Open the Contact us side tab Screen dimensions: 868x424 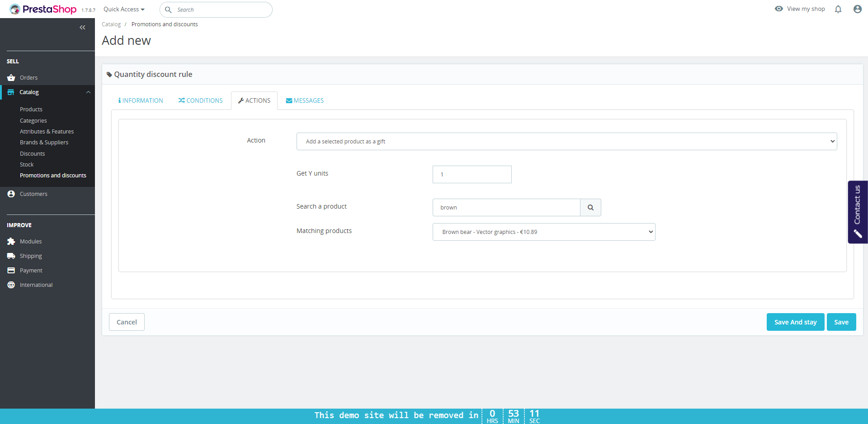coord(858,212)
